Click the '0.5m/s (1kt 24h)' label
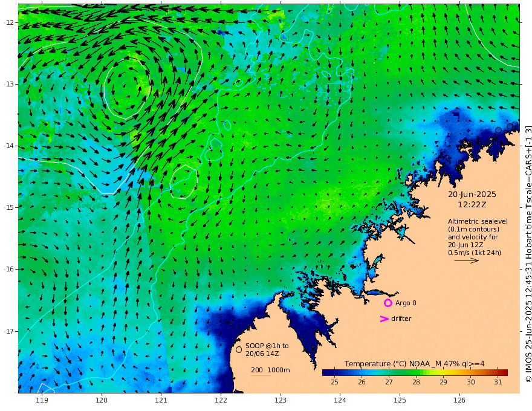 click(x=475, y=253)
